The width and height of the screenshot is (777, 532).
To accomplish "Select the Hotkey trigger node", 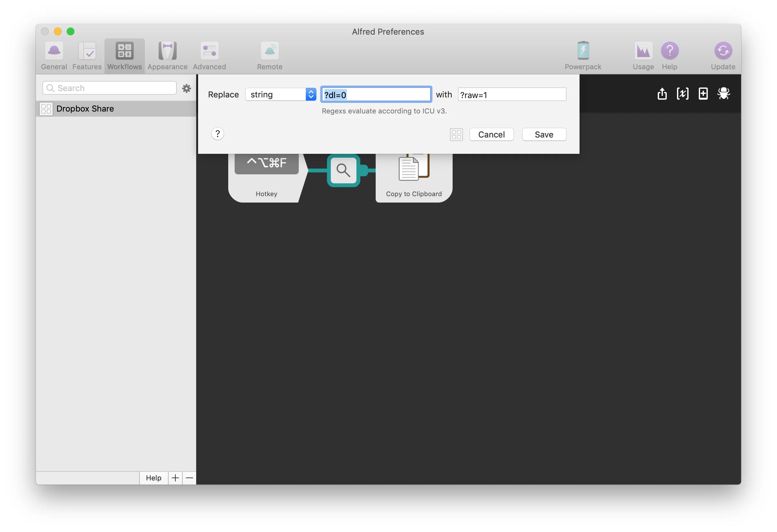I will tap(267, 178).
